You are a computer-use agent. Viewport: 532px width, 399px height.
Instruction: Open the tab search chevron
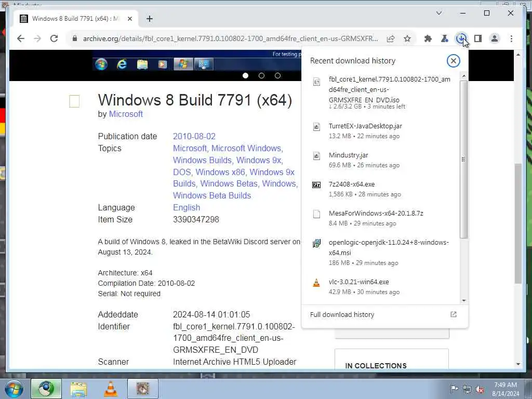[x=438, y=13]
